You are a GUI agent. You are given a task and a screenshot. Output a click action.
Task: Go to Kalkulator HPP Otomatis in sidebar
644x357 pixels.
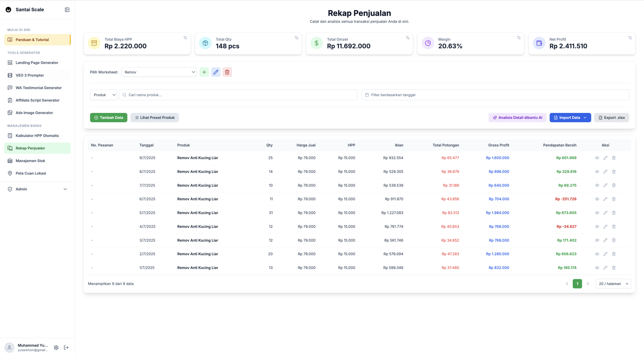point(37,136)
